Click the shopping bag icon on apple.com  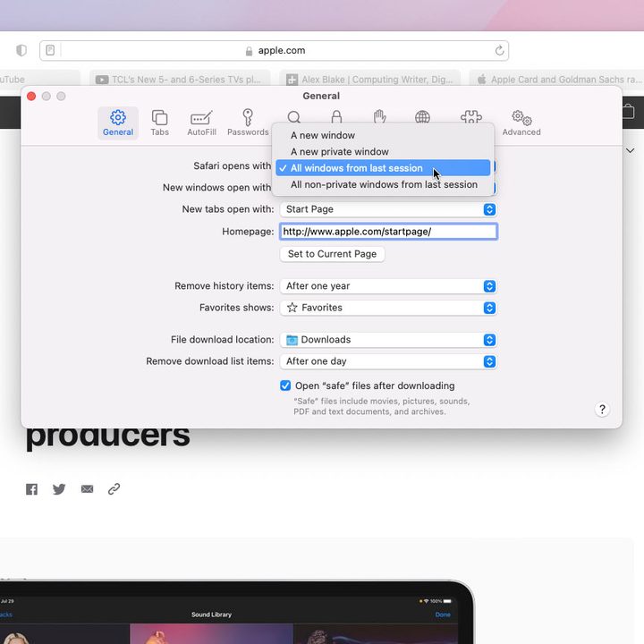629,112
